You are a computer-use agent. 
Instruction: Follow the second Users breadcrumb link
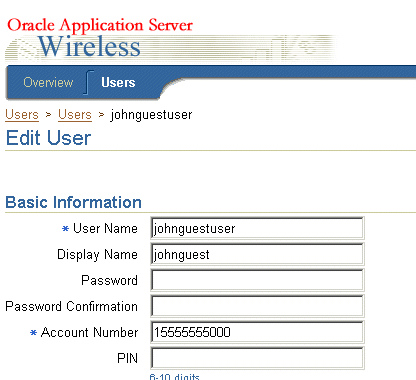[x=75, y=115]
